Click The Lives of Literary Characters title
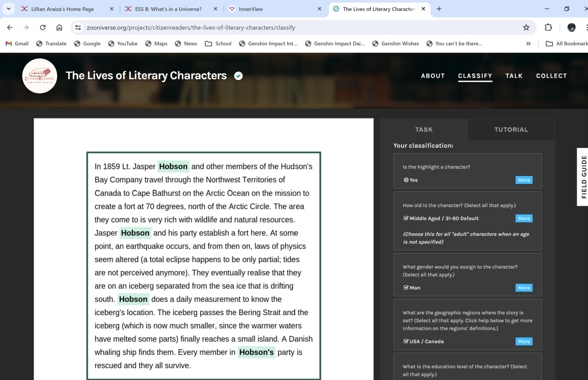588x380 pixels. 146,76
